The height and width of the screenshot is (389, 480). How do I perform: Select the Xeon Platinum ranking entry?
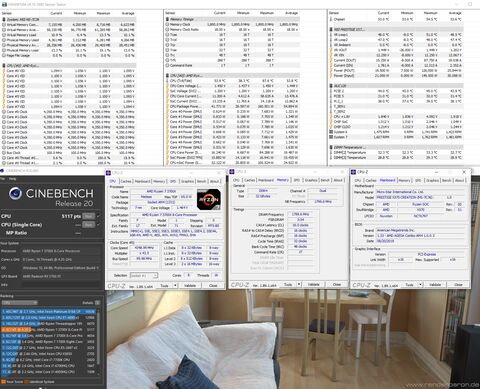click(x=49, y=312)
